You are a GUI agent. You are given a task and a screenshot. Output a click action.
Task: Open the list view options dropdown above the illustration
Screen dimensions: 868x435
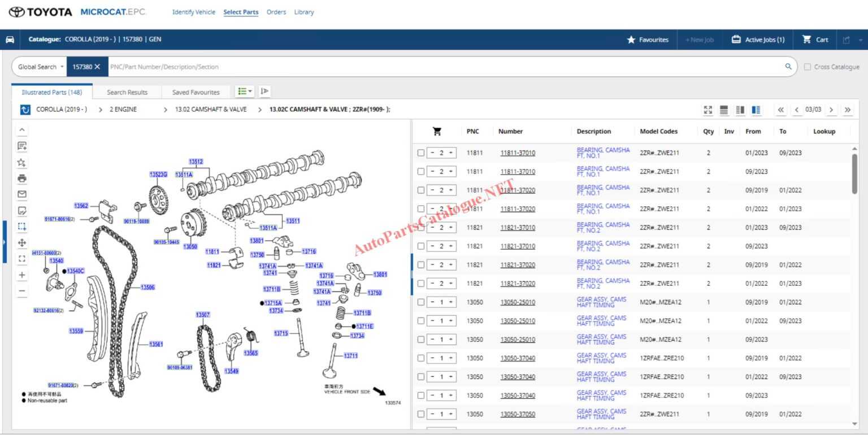[244, 91]
